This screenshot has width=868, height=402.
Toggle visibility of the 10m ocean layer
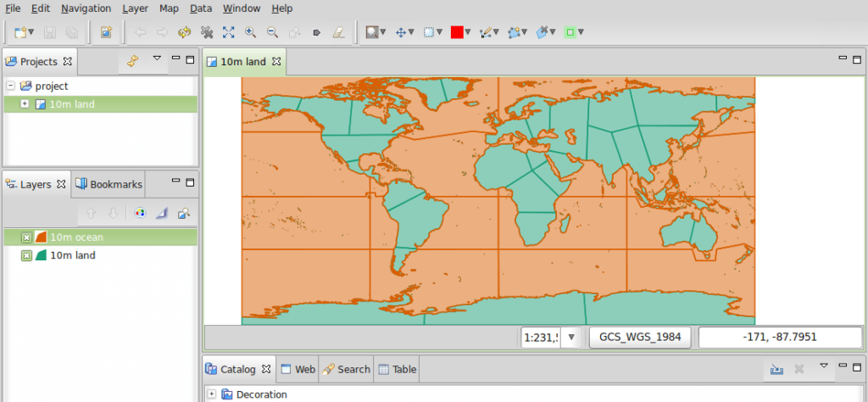(x=26, y=237)
